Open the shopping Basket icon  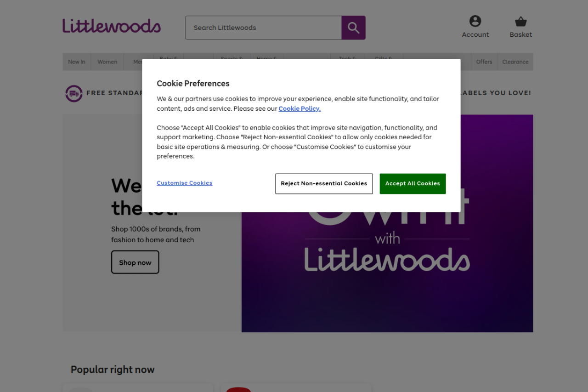click(520, 22)
